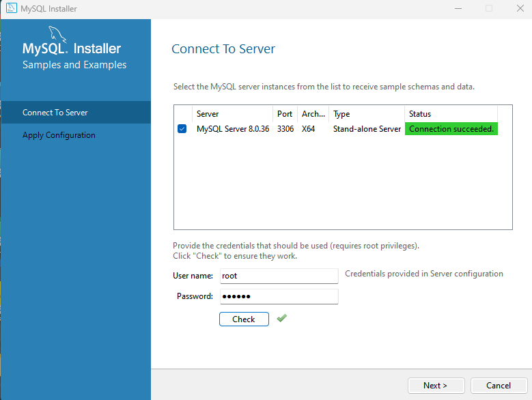Click the Connect To Server page heading
532x400 pixels.
click(x=223, y=49)
